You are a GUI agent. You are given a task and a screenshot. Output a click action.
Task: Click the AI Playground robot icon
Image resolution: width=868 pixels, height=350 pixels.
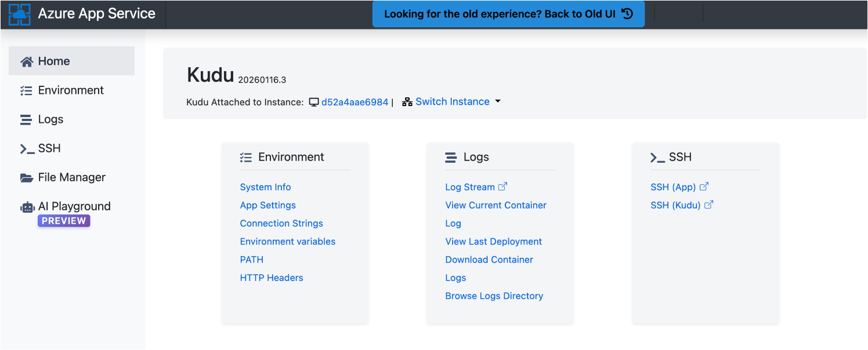pyautogui.click(x=27, y=207)
